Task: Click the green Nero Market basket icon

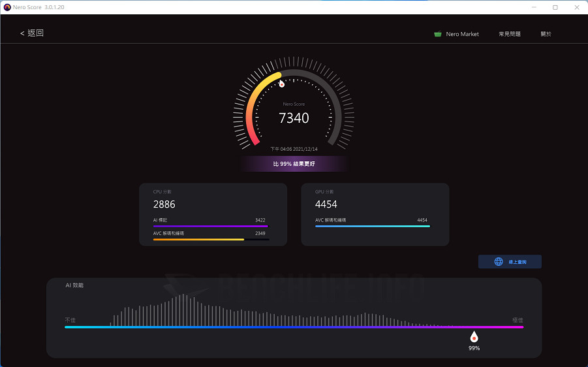Action: pyautogui.click(x=438, y=34)
